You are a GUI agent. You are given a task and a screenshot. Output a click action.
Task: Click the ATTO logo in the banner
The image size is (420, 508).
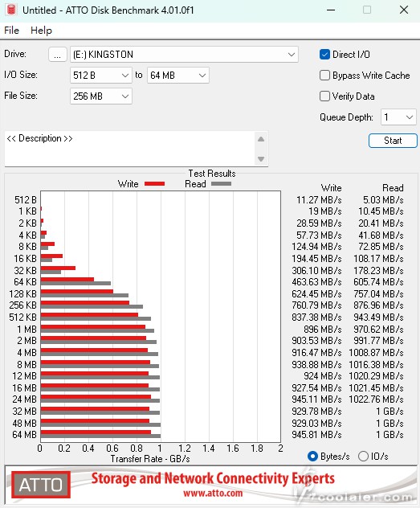[41, 485]
